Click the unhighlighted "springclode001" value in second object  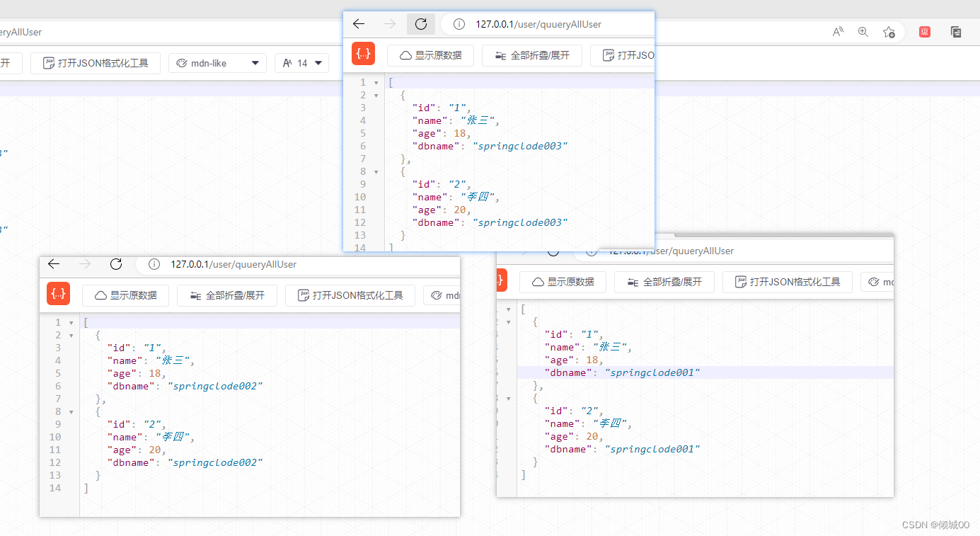[x=652, y=449]
